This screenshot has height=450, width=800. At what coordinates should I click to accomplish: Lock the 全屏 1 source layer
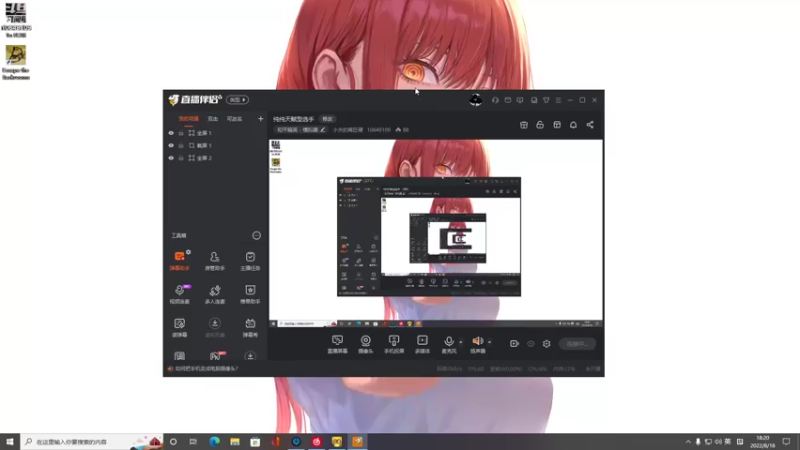[x=181, y=133]
